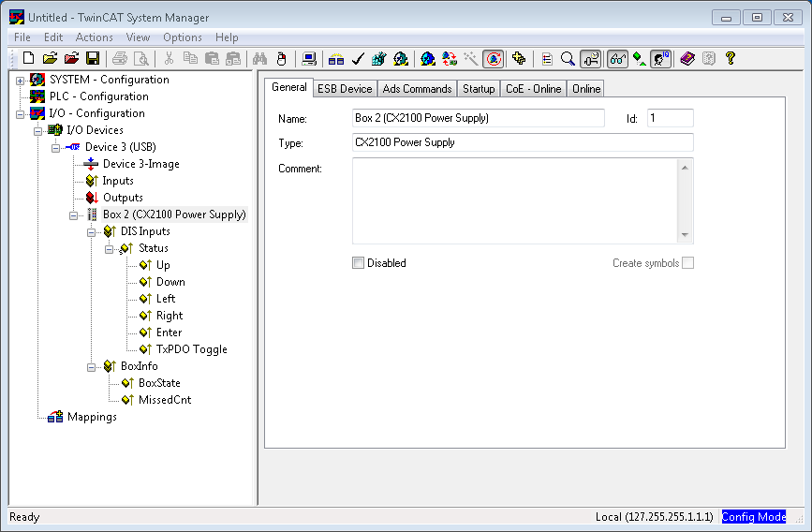Click the Config Mode status indicator
The height and width of the screenshot is (532, 812).
[x=754, y=516]
